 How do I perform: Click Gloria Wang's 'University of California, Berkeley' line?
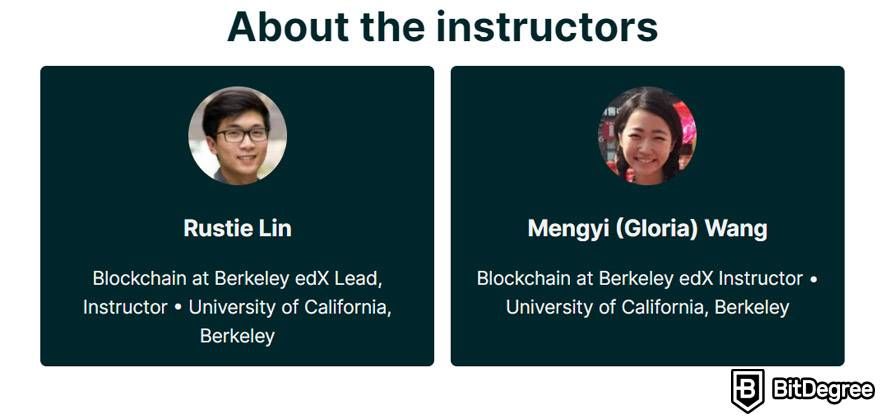click(648, 307)
